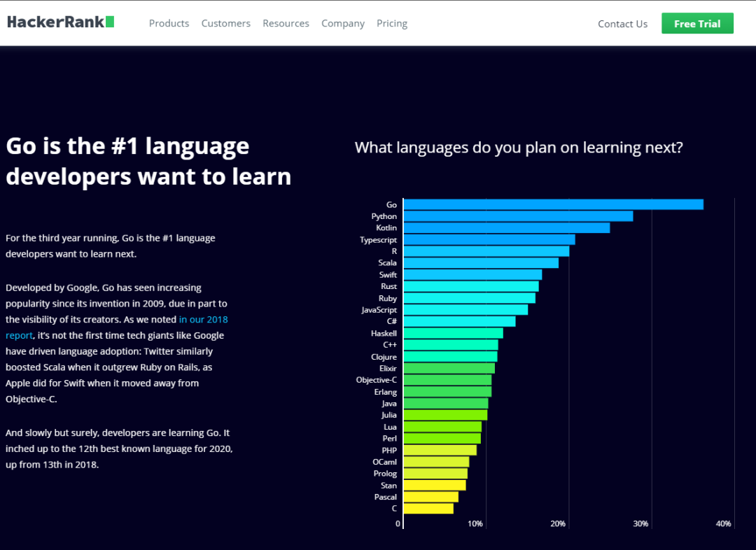Click the '10%' axis tick label

475,523
